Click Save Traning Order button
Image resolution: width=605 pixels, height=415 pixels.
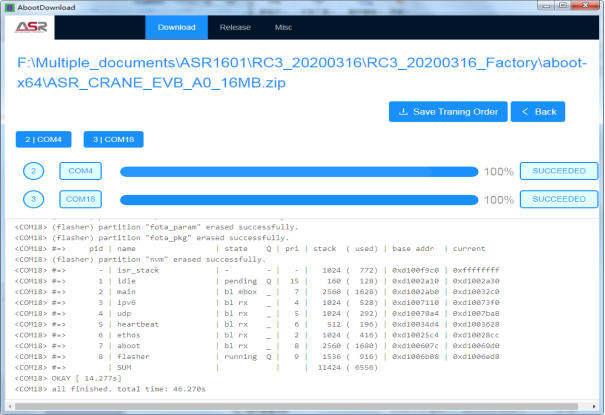447,111
